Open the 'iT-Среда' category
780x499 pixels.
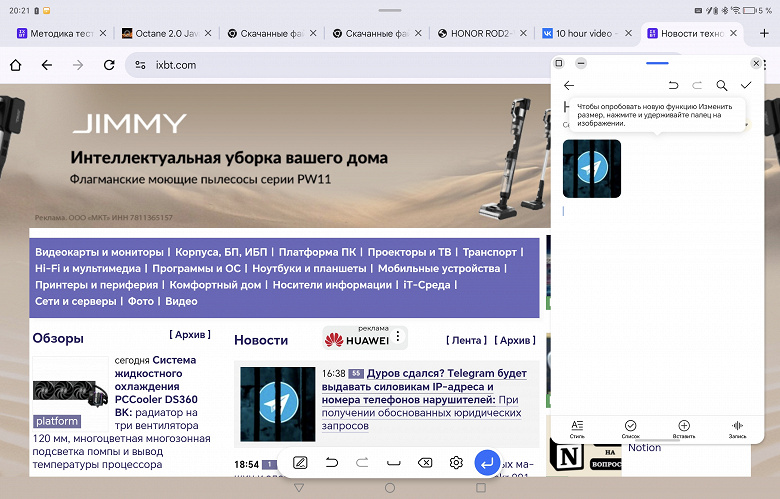pyautogui.click(x=427, y=285)
